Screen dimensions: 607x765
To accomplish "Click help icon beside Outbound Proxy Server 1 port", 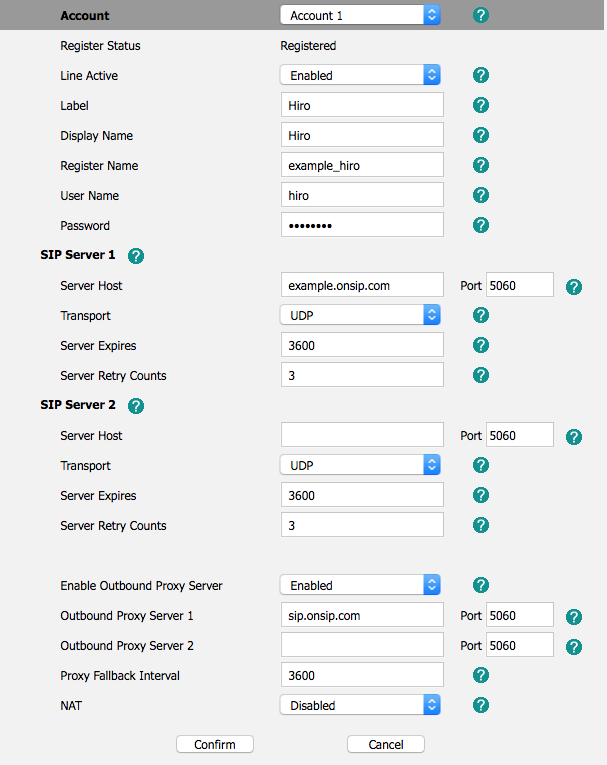I will pyautogui.click(x=574, y=617).
